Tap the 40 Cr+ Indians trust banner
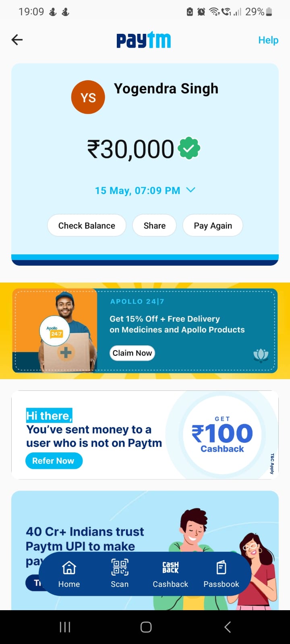 click(x=145, y=550)
